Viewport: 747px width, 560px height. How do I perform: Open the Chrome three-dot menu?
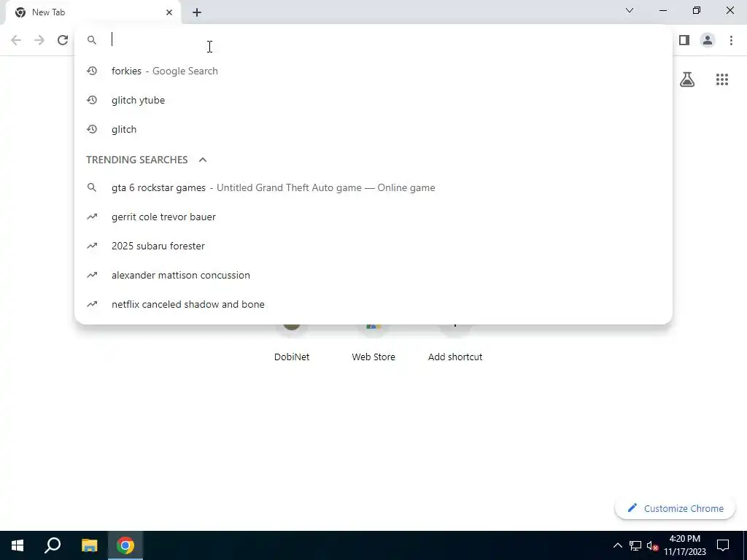[731, 40]
